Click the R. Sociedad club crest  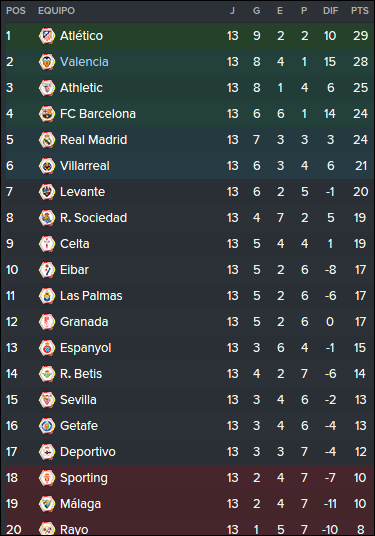[x=47, y=218]
